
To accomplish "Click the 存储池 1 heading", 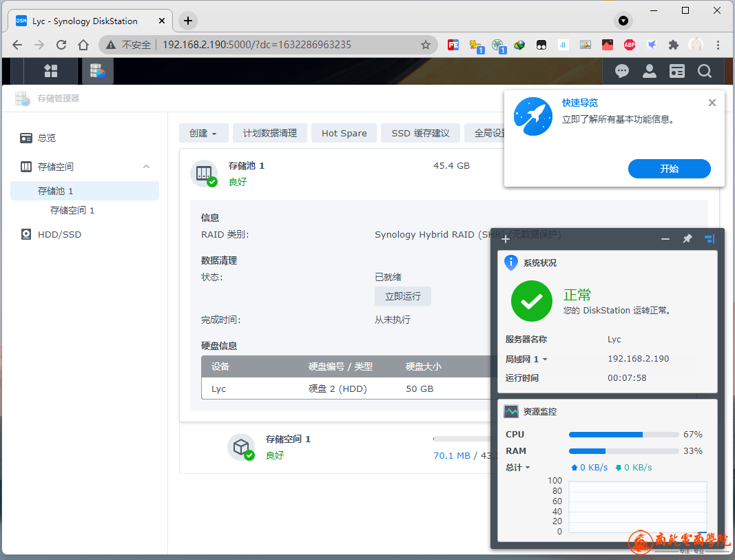I will pyautogui.click(x=247, y=166).
